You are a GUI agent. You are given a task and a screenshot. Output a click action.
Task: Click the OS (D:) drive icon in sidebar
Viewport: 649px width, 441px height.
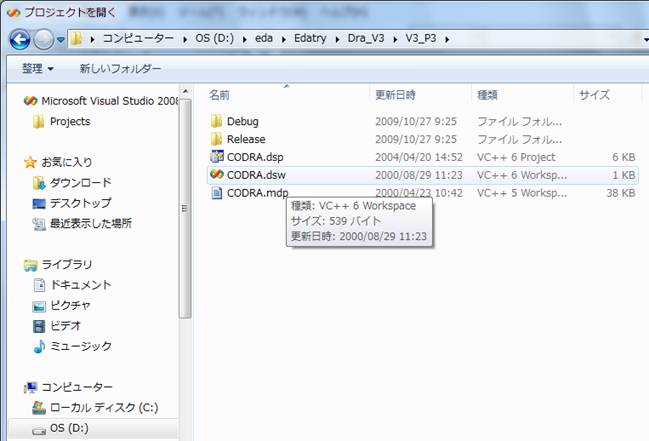[x=39, y=431]
